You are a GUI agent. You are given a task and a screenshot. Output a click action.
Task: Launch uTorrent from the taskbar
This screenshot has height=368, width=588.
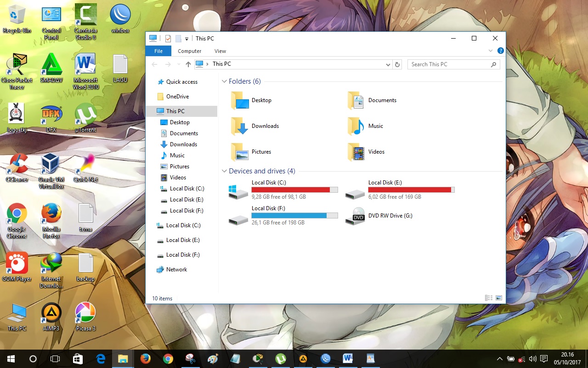coord(281,358)
